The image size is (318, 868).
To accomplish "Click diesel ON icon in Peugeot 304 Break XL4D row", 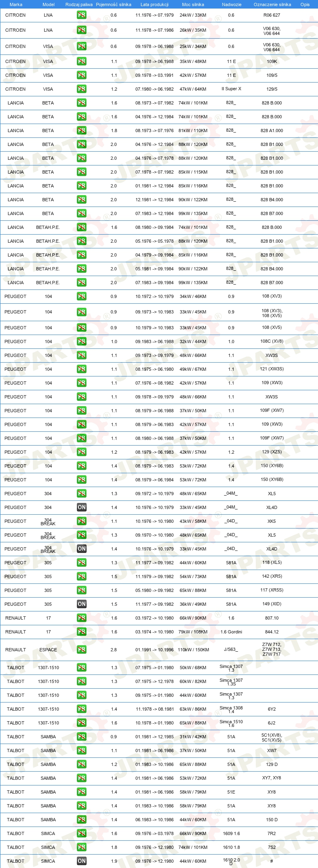I will (81, 549).
